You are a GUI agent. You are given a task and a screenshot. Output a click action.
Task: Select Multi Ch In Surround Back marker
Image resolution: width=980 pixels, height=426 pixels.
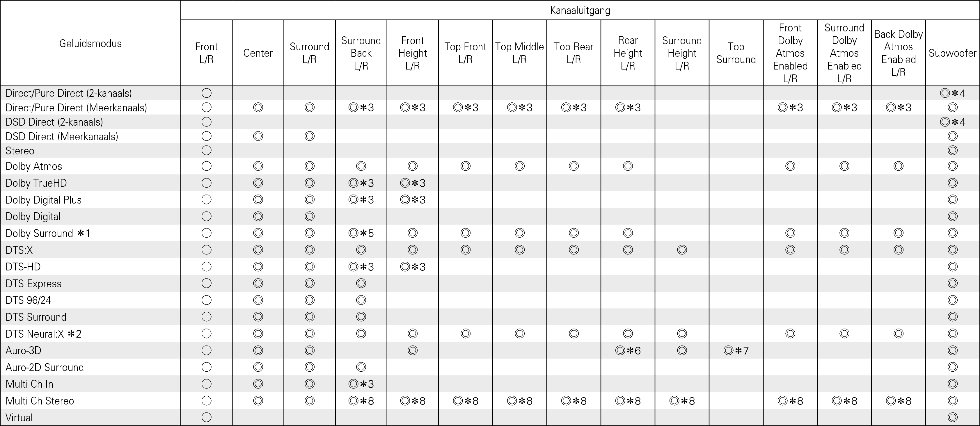354,384
